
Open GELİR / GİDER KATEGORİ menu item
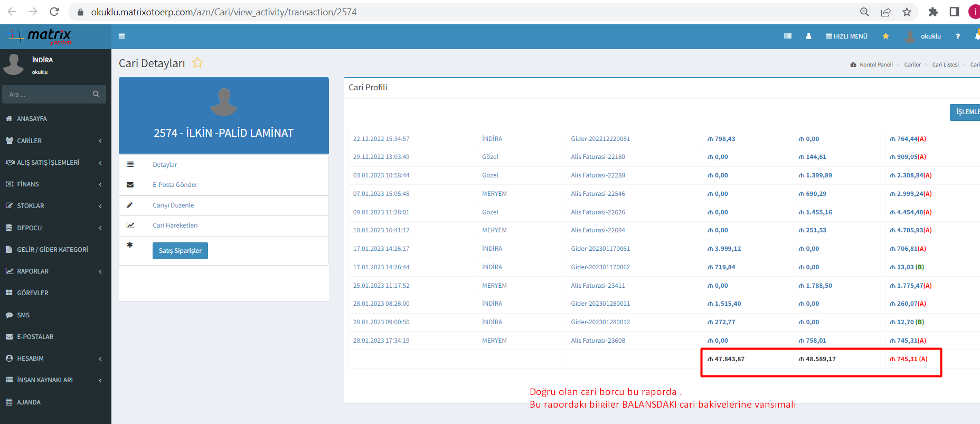click(52, 250)
